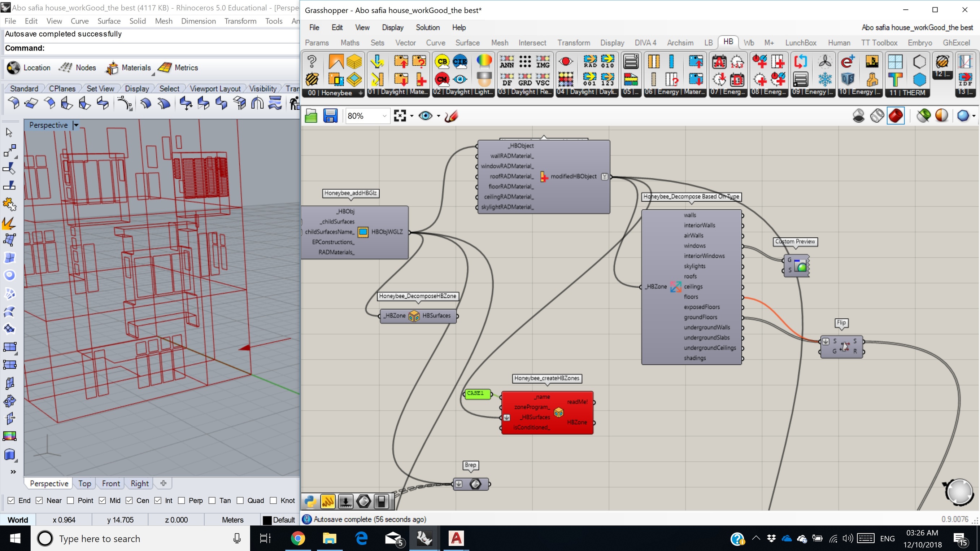Click the no-preview hat icon

point(859,116)
